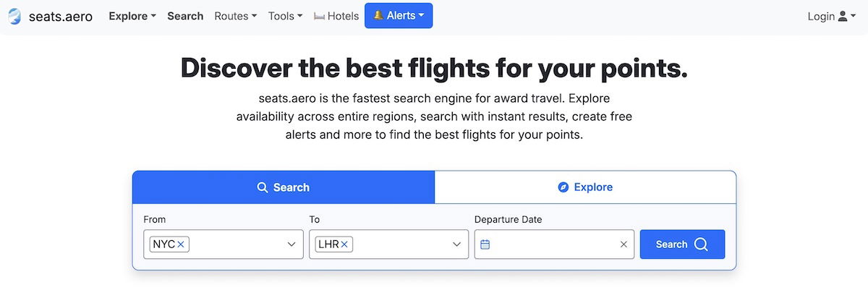Click the bed icon next to Hotels
868x290 pixels.
pos(319,16)
